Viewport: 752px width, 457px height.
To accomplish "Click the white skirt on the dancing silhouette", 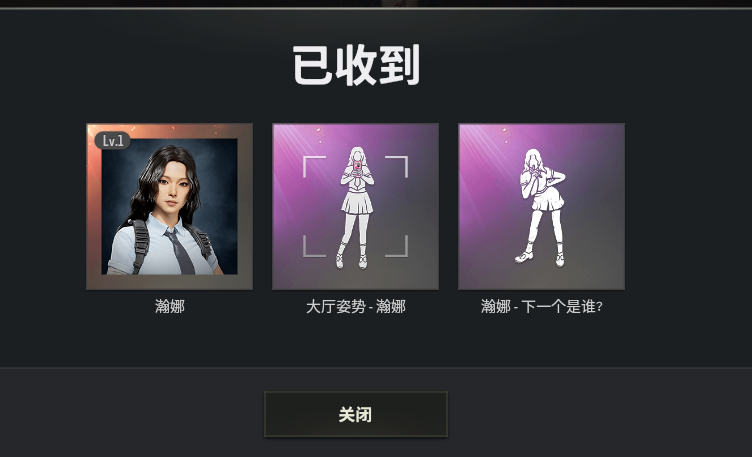I will [550, 200].
